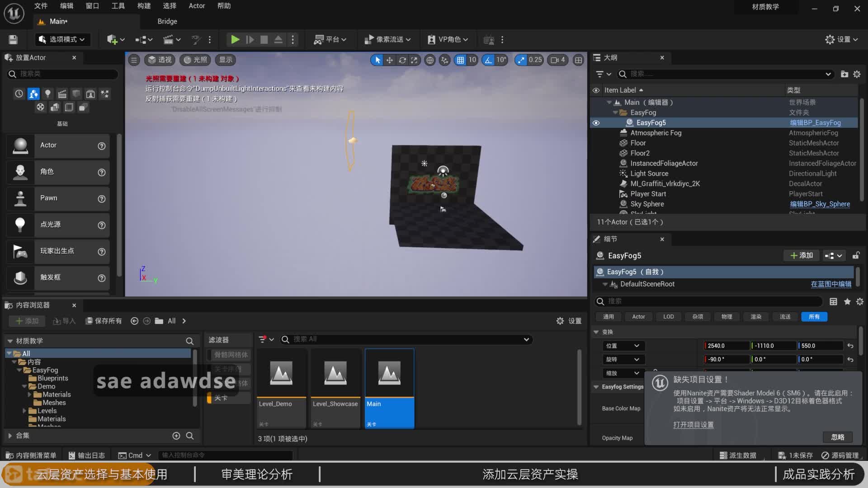
Task: Open the outliner settings gear
Action: (857, 74)
